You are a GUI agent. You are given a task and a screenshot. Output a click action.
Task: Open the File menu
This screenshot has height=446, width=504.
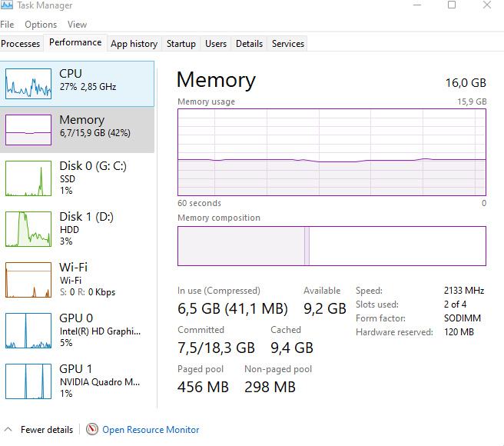click(8, 25)
